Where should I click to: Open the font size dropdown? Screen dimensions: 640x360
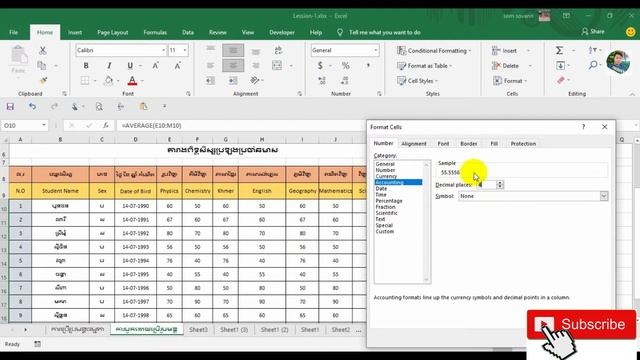coord(185,50)
